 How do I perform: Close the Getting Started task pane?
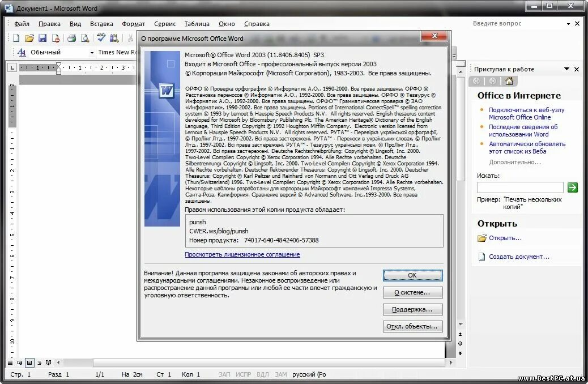577,69
